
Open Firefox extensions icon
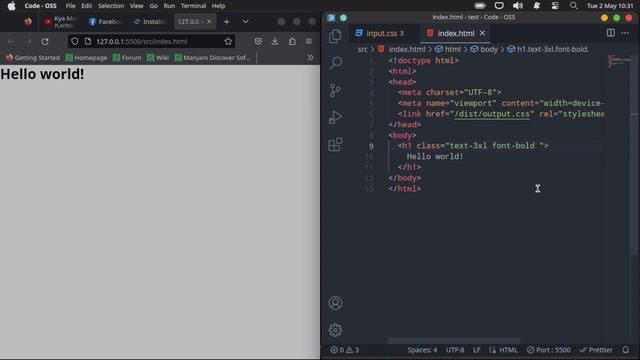[292, 41]
